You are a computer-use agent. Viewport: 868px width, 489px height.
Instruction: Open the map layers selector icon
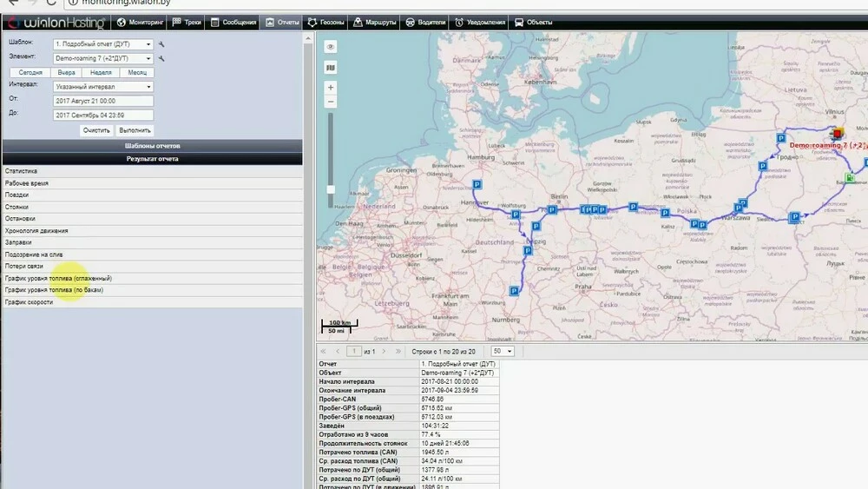tap(331, 66)
